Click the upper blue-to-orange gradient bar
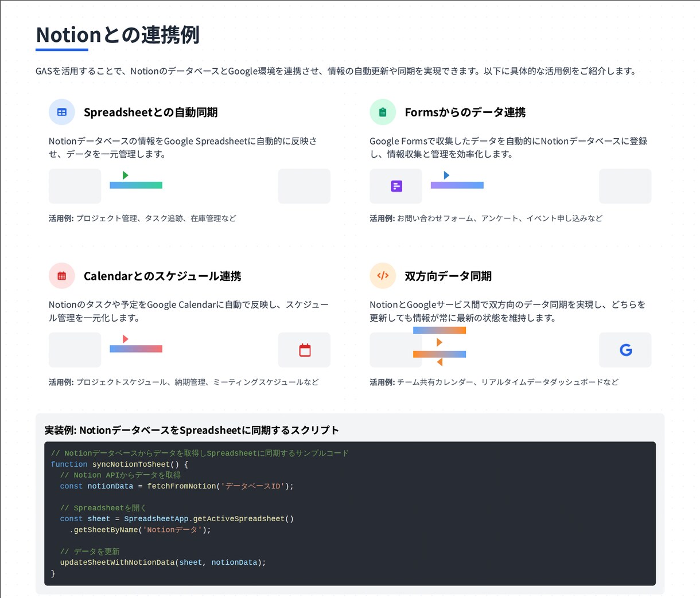 [x=440, y=330]
